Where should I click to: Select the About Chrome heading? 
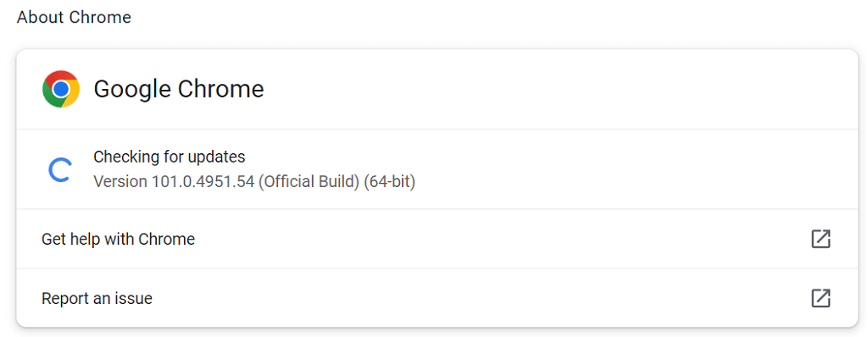(x=75, y=17)
